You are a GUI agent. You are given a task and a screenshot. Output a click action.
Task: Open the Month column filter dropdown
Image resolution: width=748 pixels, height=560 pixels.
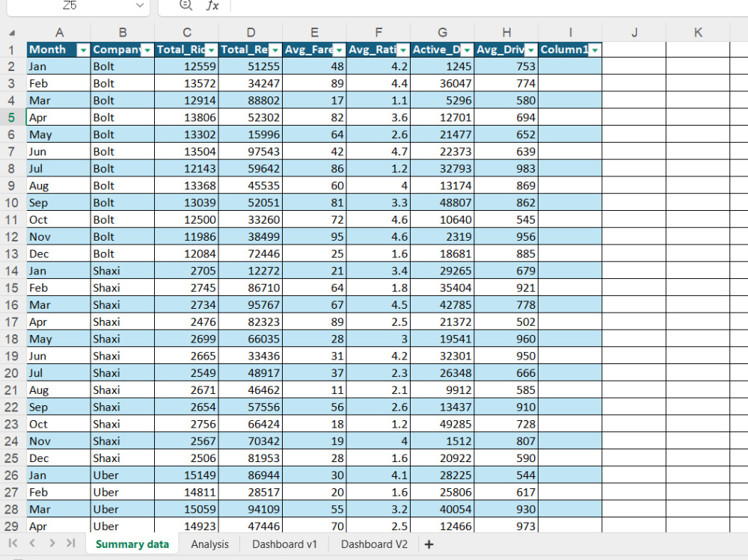[82, 49]
